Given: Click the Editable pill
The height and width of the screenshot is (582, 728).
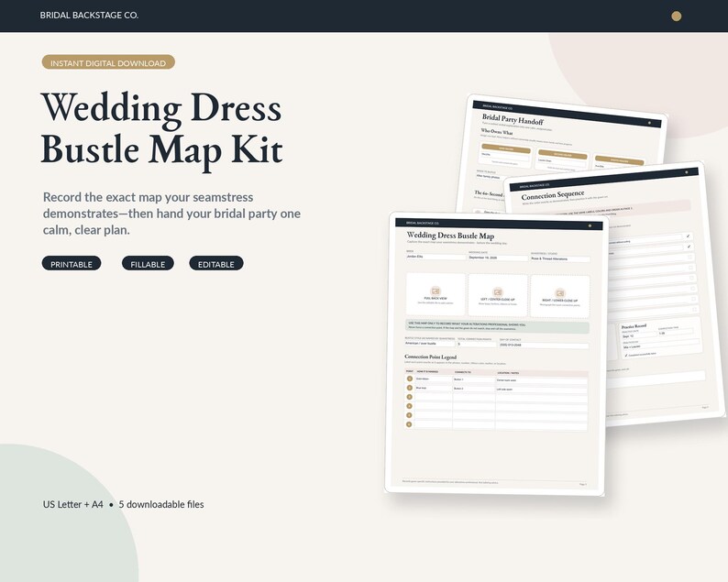Looking at the screenshot, I should pyautogui.click(x=216, y=264).
